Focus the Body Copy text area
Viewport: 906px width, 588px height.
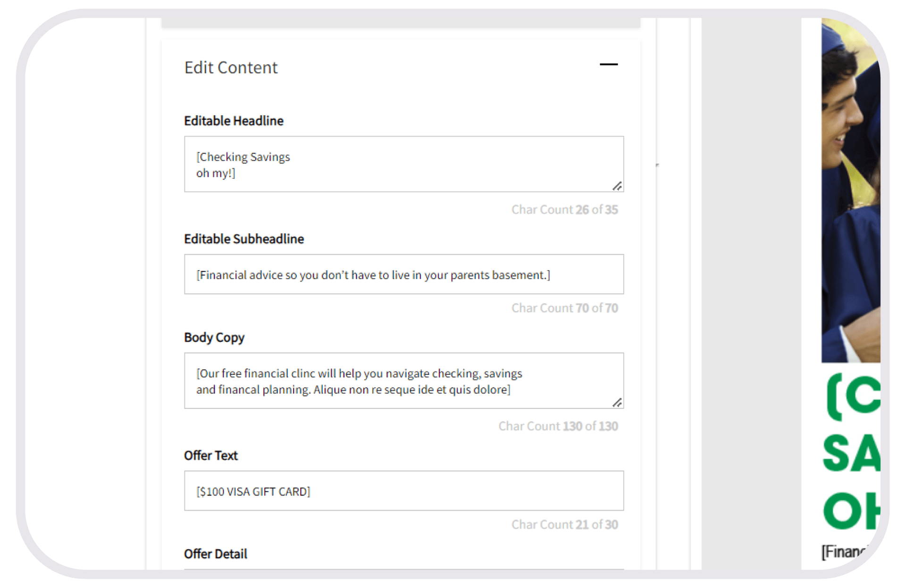tap(403, 381)
